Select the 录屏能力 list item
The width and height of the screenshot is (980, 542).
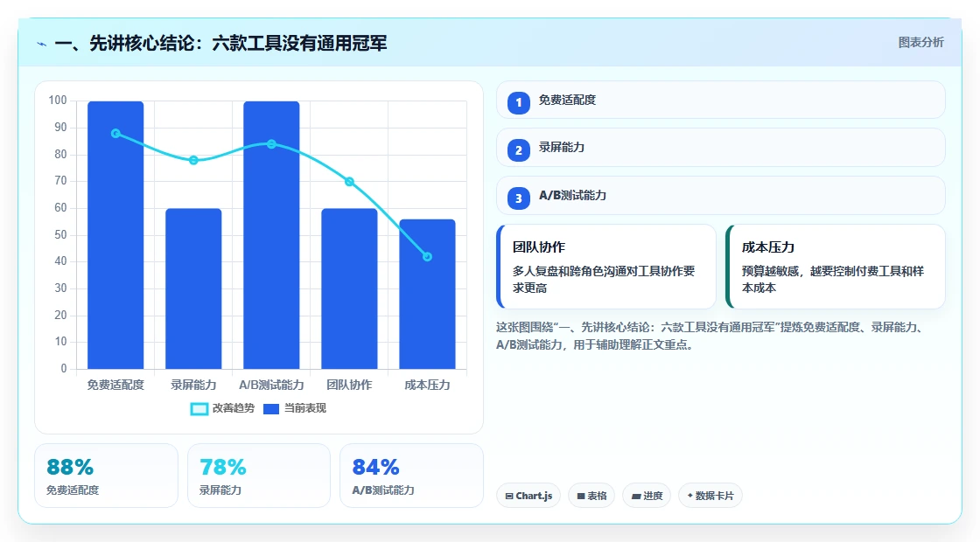click(x=721, y=148)
